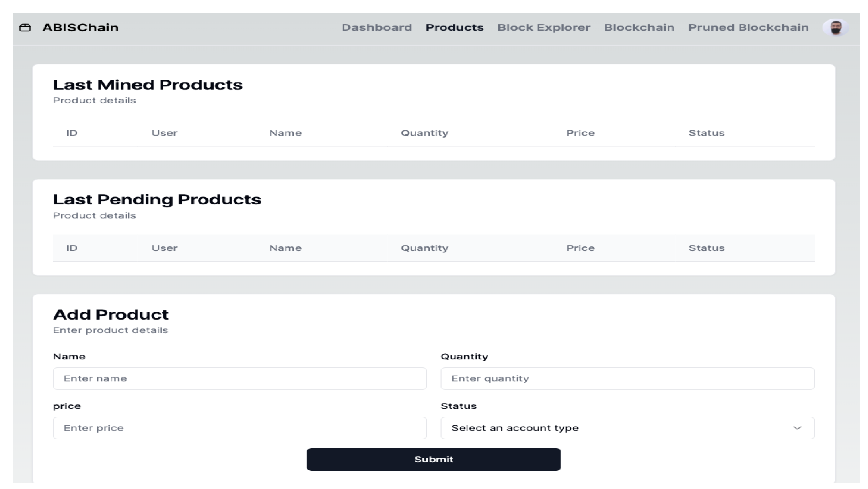The height and width of the screenshot is (489, 868).
Task: Click User column header in Mined Products
Action: (x=164, y=133)
